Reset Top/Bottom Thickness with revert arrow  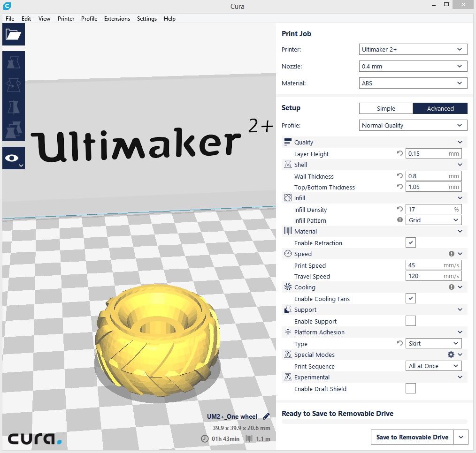click(400, 187)
